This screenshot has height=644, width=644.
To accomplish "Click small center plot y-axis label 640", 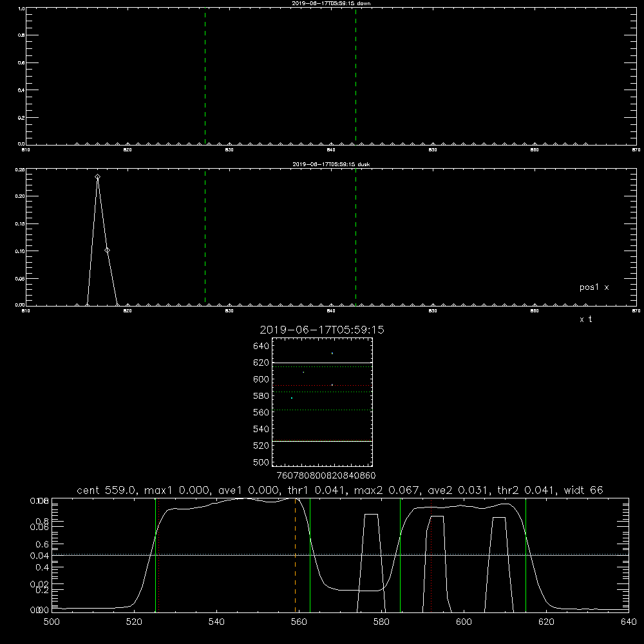I will [x=261, y=346].
